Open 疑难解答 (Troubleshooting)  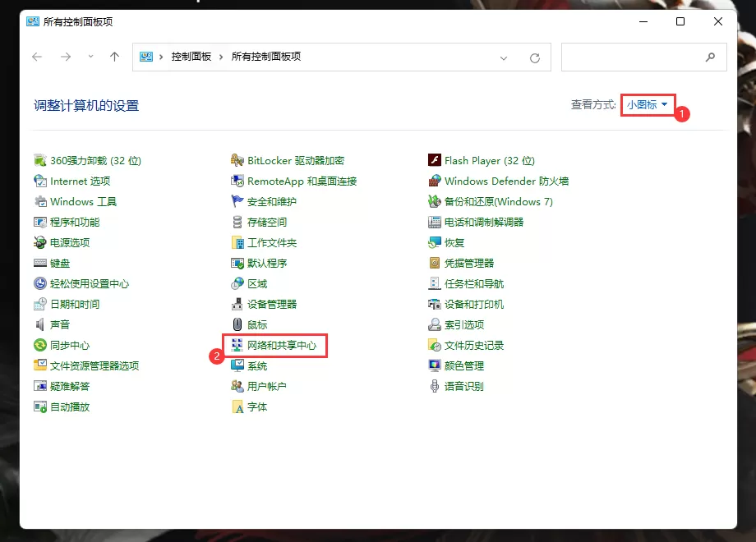point(68,386)
